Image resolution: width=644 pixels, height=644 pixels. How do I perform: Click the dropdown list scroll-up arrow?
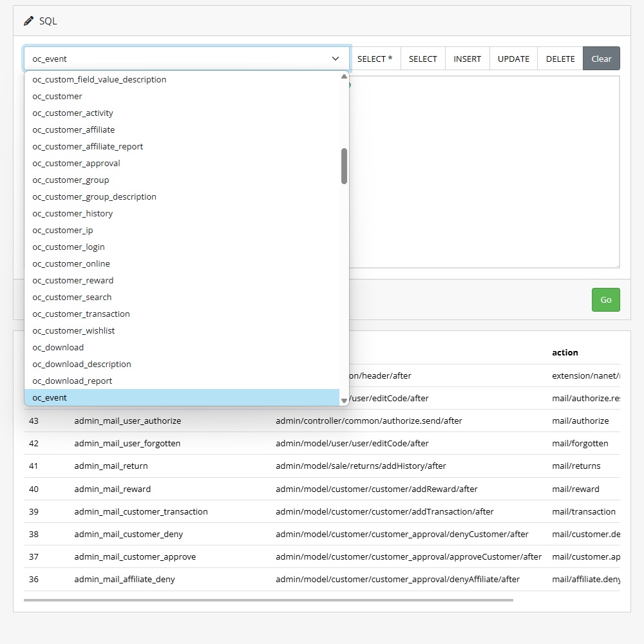point(344,77)
